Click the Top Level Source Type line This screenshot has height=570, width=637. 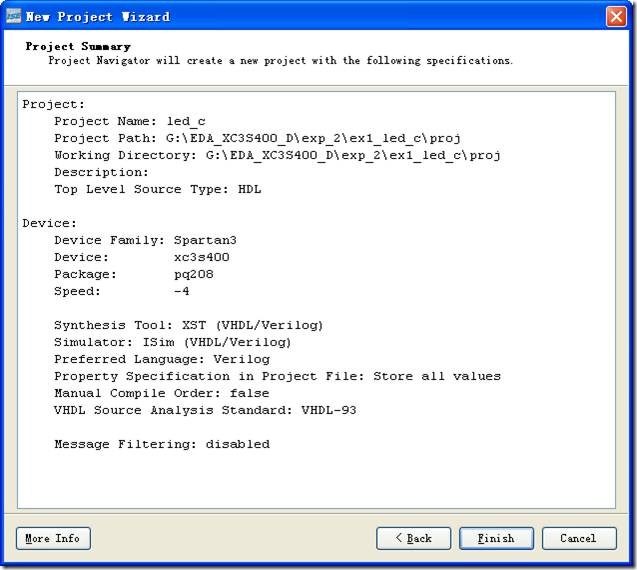pyautogui.click(x=157, y=189)
